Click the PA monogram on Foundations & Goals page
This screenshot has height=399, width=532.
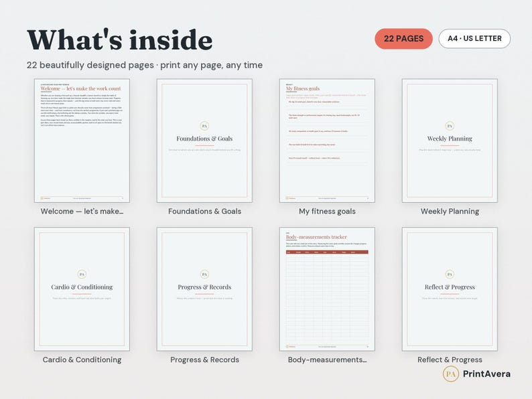(204, 126)
